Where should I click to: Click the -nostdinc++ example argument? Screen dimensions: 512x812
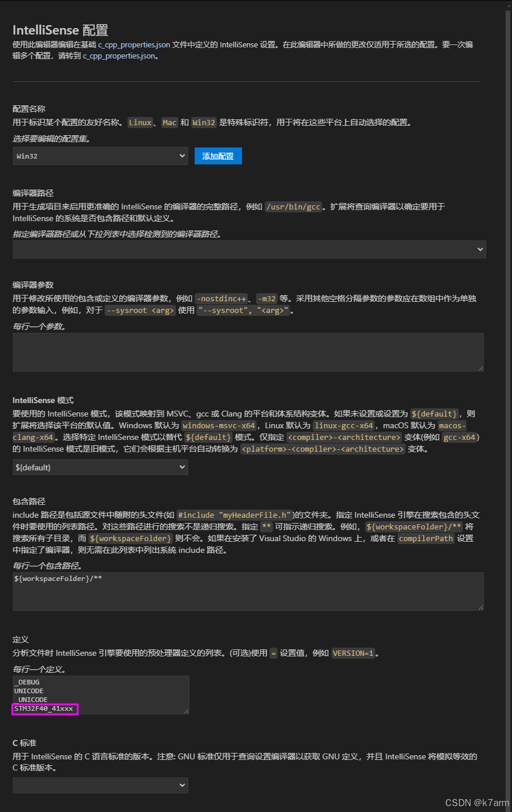pos(222,298)
